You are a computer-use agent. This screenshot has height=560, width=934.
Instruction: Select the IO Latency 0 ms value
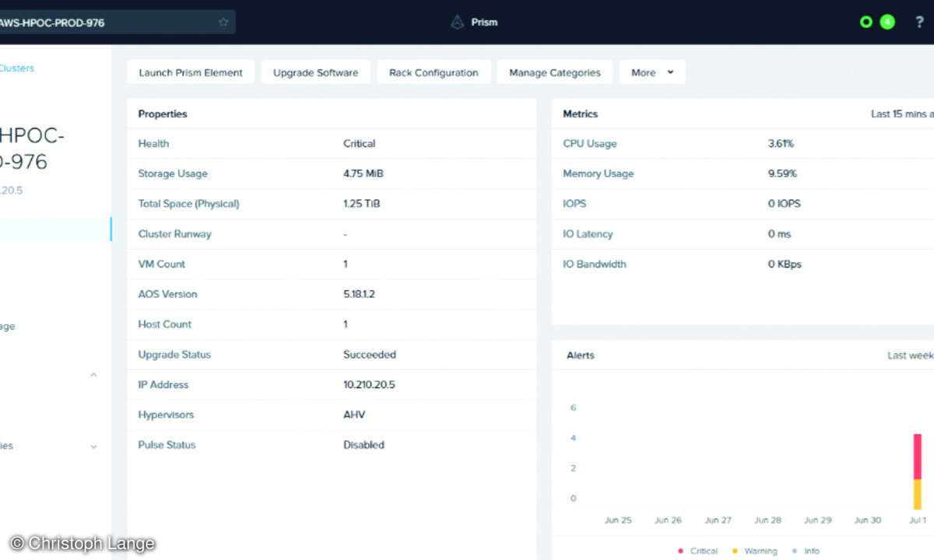(778, 234)
